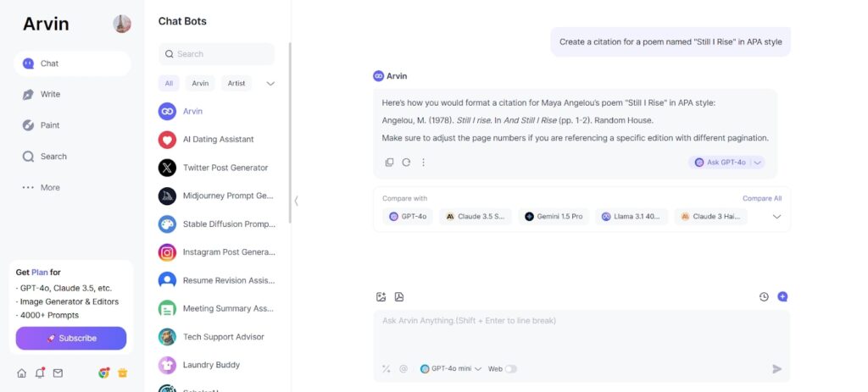Click the Arvin sender avatar icon
The width and height of the screenshot is (868, 392).
click(379, 76)
